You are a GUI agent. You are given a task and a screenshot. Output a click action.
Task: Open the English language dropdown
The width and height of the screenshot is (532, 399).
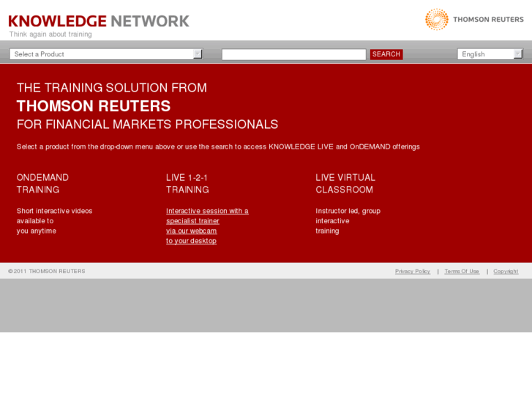490,54
